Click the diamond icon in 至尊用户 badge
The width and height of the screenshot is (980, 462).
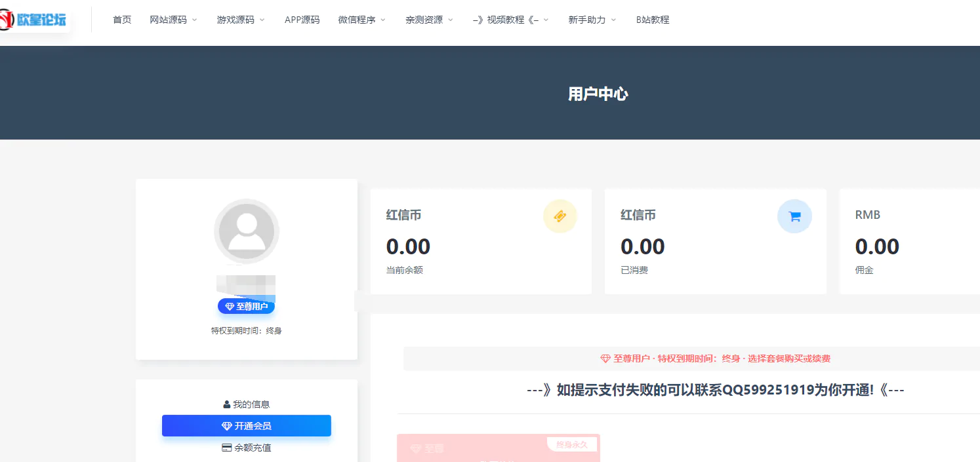230,307
